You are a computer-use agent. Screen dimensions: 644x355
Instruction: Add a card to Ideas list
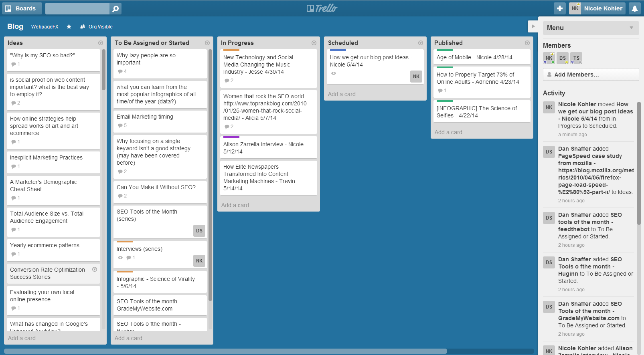point(24,338)
